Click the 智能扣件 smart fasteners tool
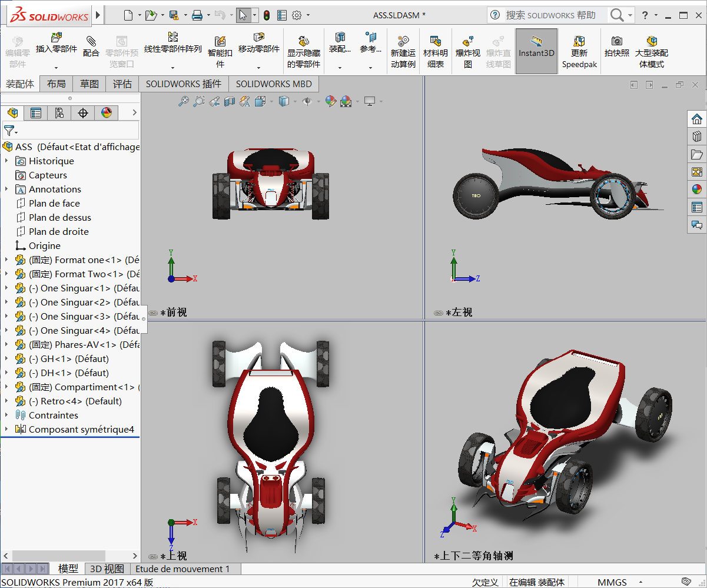This screenshot has height=588, width=707. click(x=220, y=52)
